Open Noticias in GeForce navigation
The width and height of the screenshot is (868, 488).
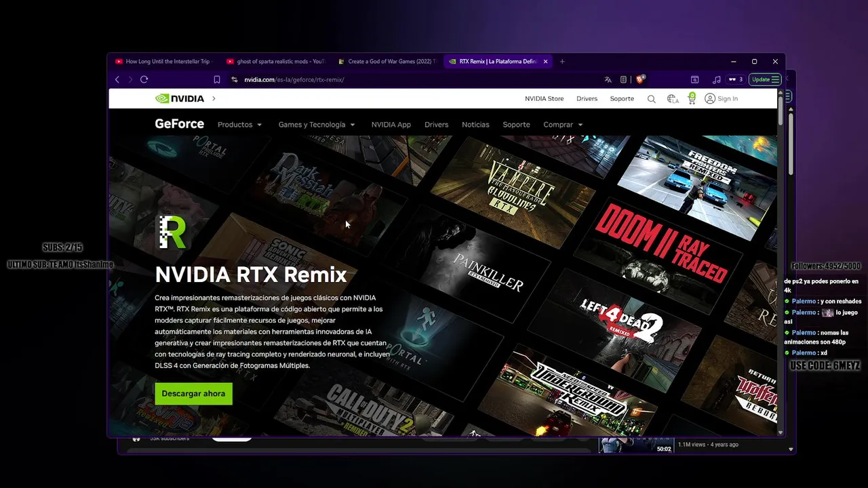point(475,125)
